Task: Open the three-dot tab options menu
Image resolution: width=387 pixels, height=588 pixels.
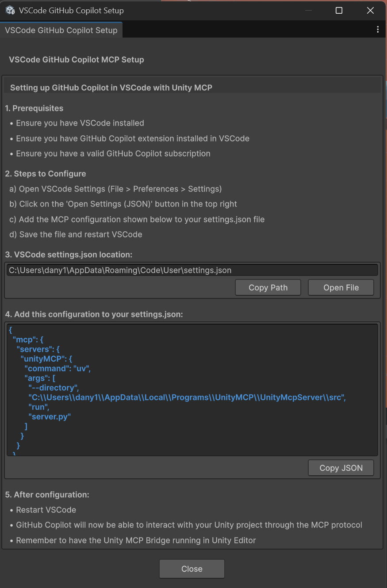Action: coord(378,29)
